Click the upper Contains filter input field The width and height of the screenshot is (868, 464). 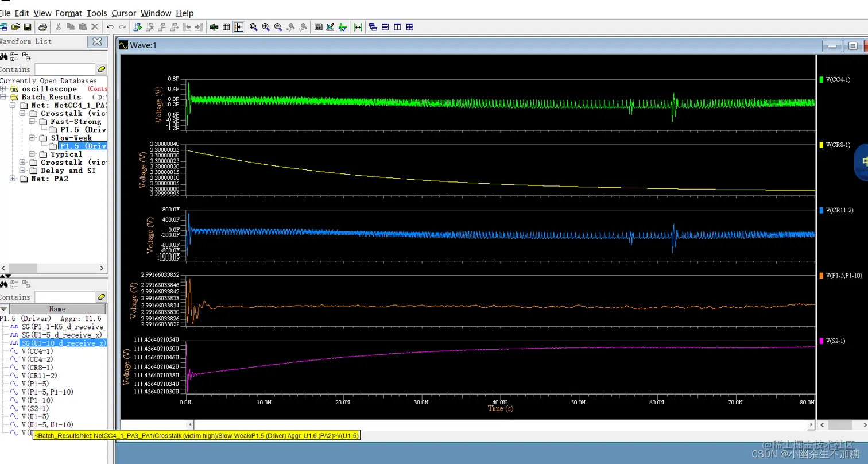64,69
